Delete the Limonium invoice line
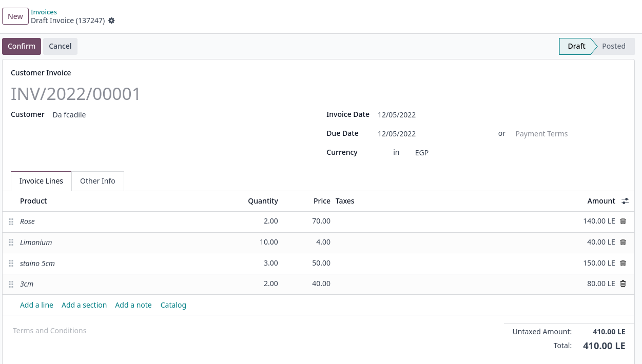The image size is (642, 364). 623,242
